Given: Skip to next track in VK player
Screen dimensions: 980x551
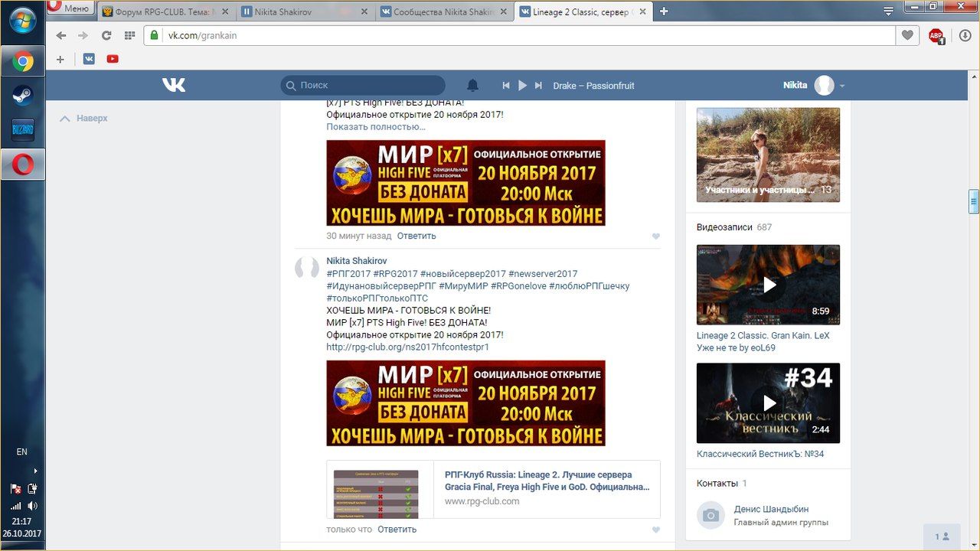Looking at the screenshot, I should coord(539,86).
